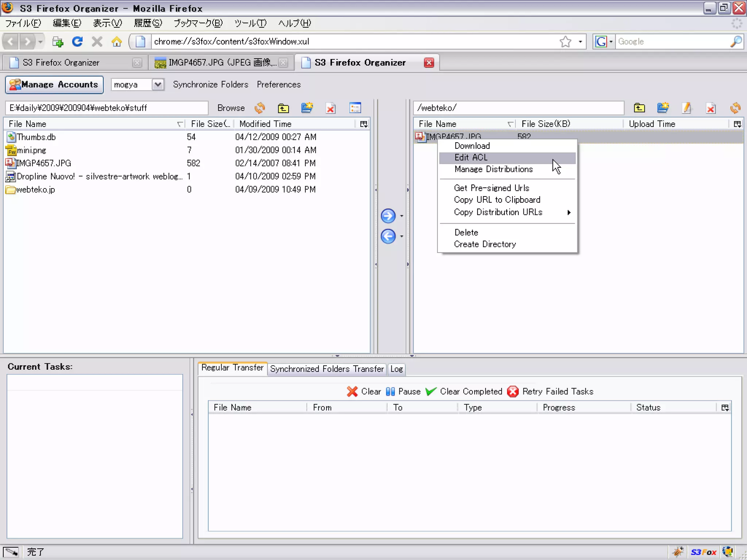Click the search magnifier icon
Viewport: 747px width, 560px height.
[736, 42]
